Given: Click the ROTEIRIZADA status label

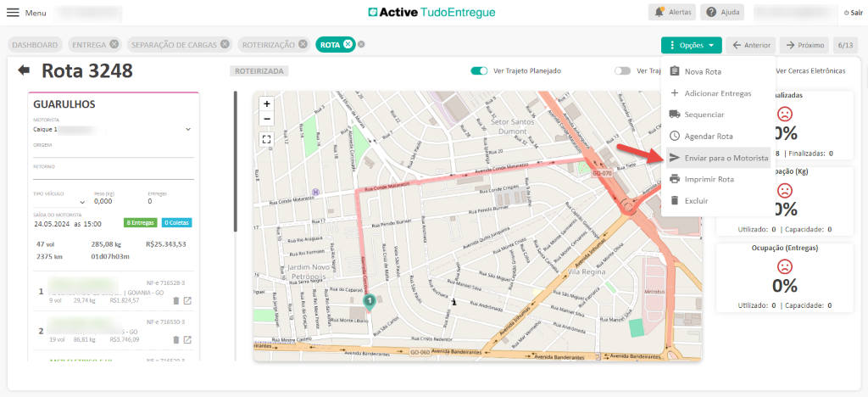Looking at the screenshot, I should click(x=259, y=71).
